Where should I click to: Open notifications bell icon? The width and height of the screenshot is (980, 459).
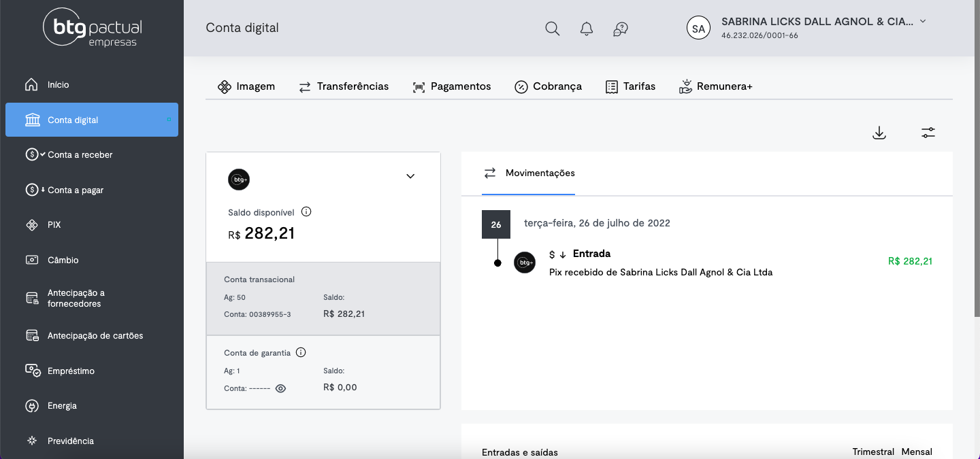[587, 29]
